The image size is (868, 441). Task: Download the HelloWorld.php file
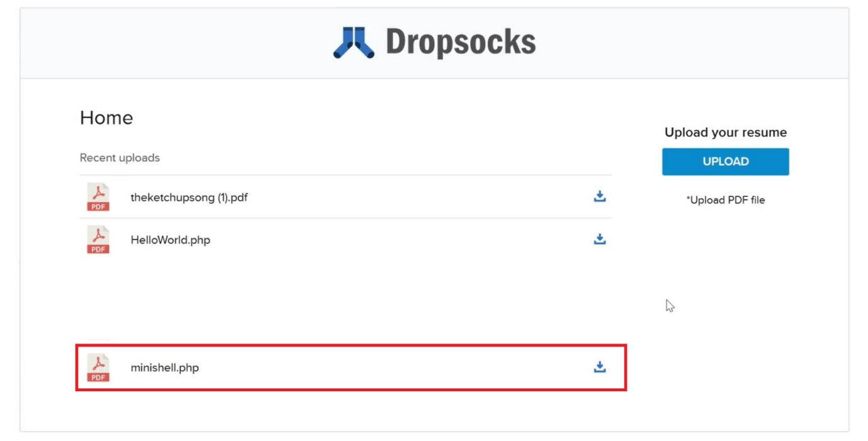pos(599,239)
